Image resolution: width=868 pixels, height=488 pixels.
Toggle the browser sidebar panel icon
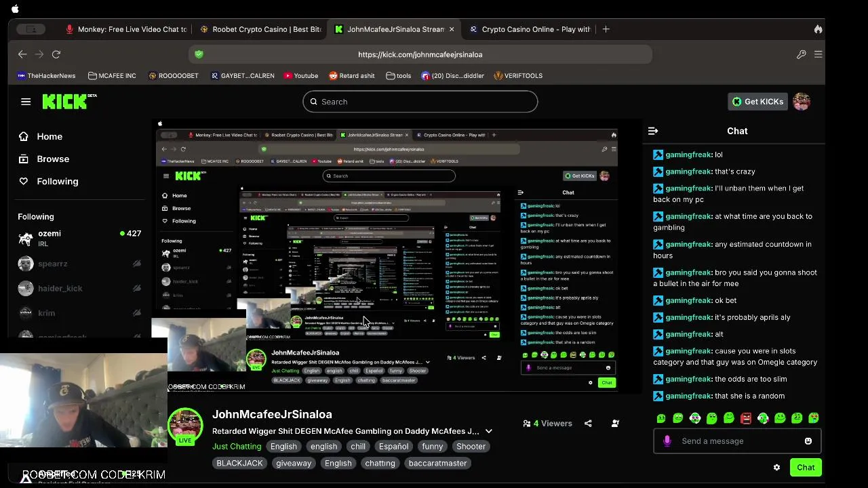[31, 29]
